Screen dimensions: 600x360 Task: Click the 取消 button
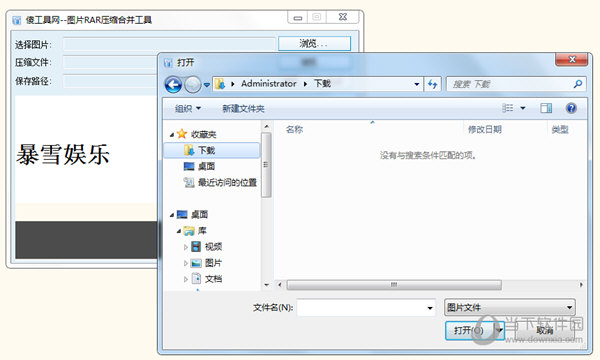545,330
